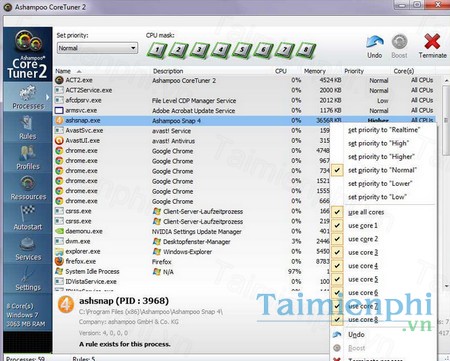Select the IDVistaService.exe process row

192,282
